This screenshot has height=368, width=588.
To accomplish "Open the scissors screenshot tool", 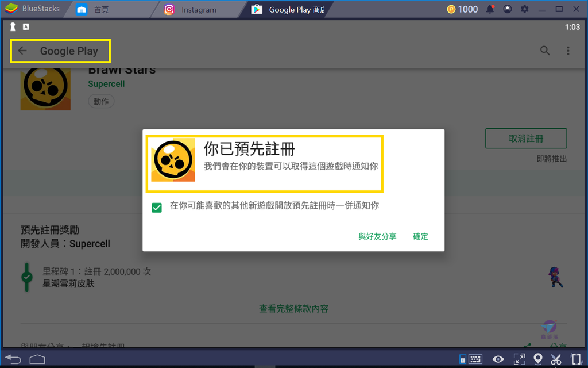I will 556,359.
